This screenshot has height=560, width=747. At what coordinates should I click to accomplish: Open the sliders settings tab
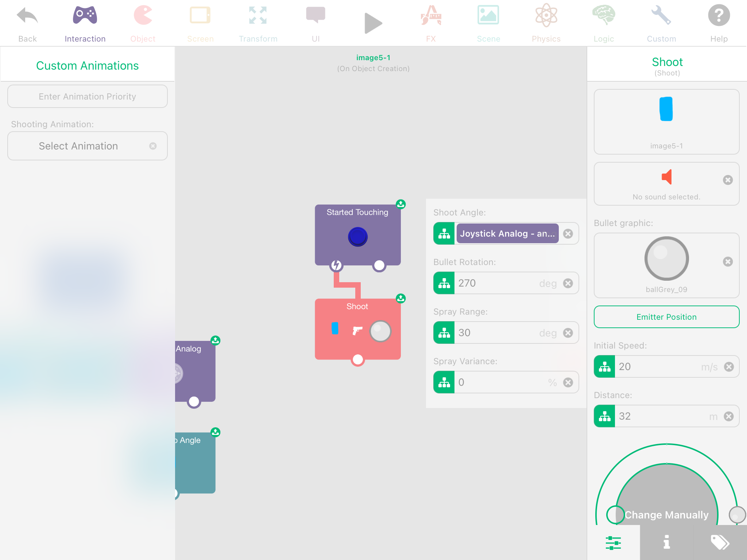point(613,542)
